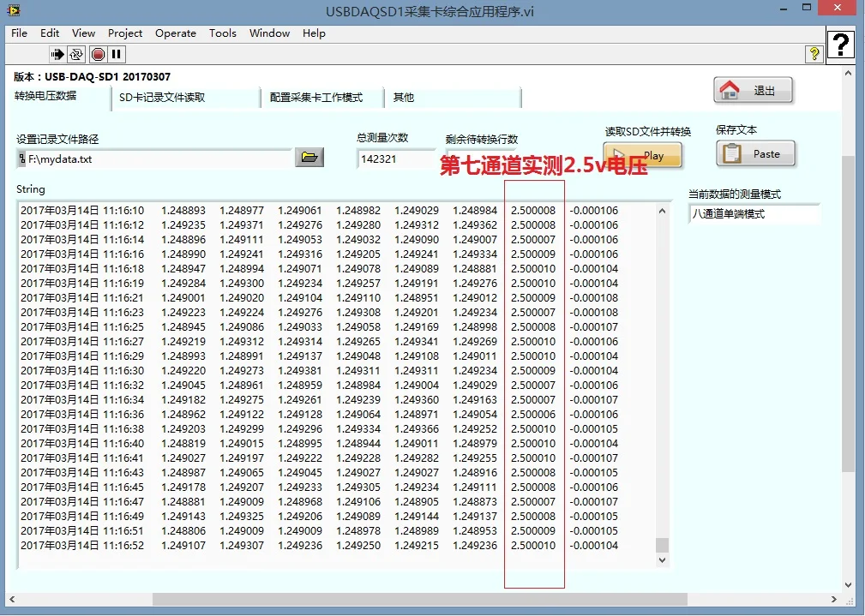Click the Paste button to save text

coord(755,154)
